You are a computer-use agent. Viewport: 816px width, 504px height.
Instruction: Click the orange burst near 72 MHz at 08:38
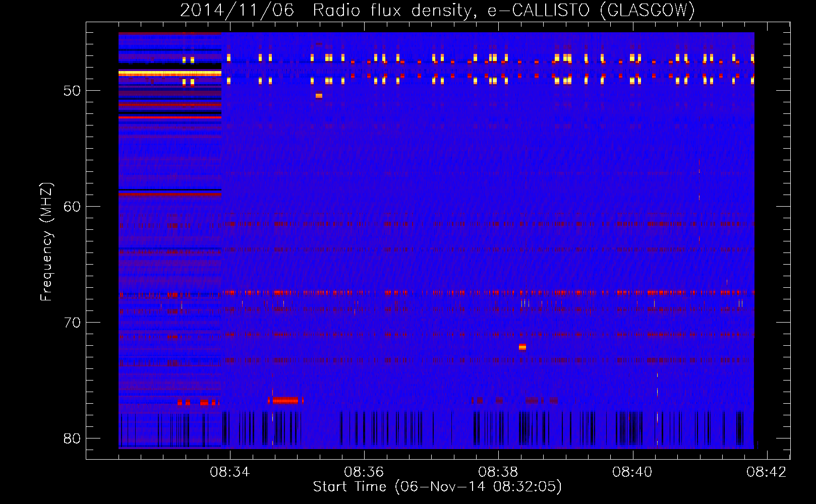pos(522,347)
